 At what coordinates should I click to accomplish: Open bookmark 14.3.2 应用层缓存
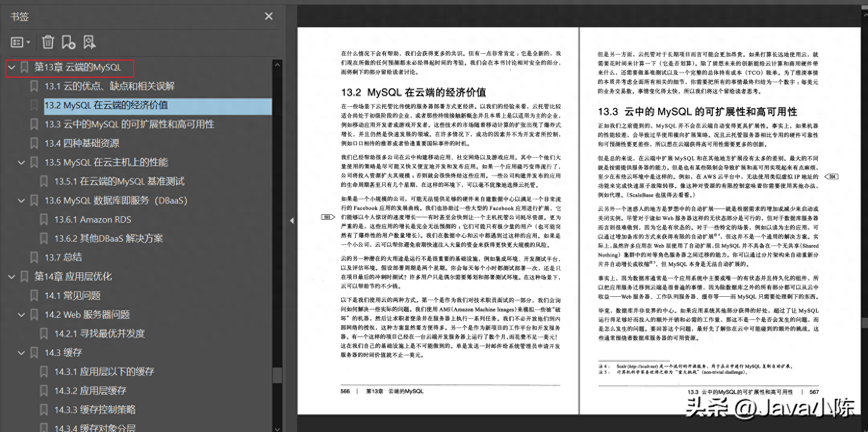coord(90,391)
